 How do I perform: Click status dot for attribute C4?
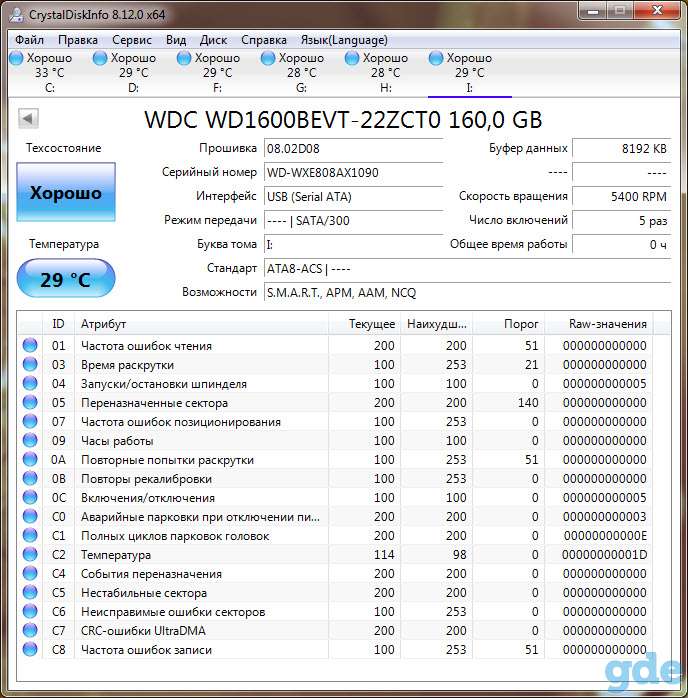coord(30,573)
